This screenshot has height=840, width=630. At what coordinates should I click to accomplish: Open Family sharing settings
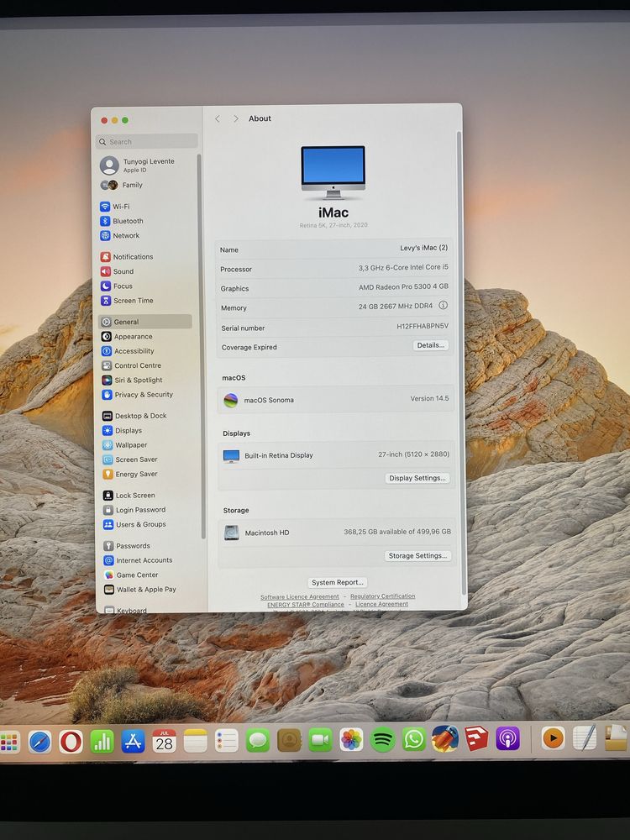[x=122, y=185]
